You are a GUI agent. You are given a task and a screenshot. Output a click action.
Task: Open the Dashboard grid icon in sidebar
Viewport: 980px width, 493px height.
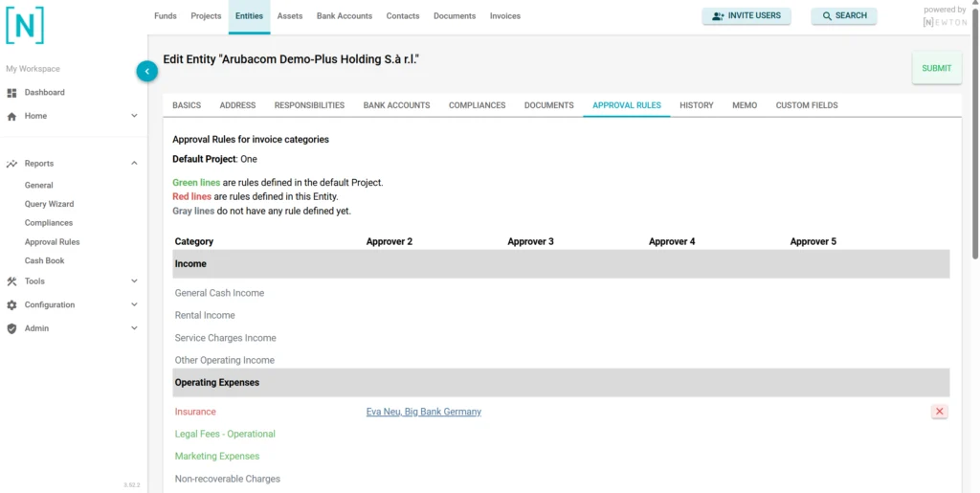pos(11,93)
